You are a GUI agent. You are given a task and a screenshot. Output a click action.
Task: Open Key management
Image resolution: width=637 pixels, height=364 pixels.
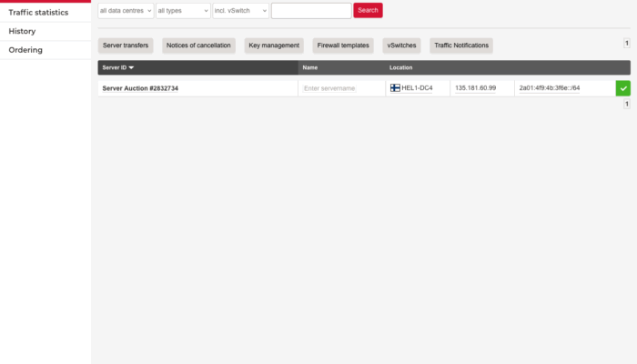pos(274,45)
